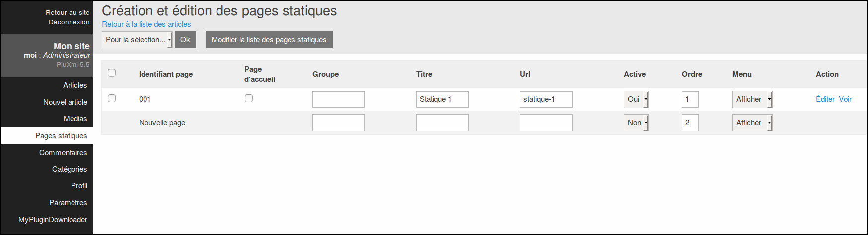Viewport: 868px width, 235px height.
Task: Enable the home page checkbox for page 001
Action: click(x=249, y=98)
